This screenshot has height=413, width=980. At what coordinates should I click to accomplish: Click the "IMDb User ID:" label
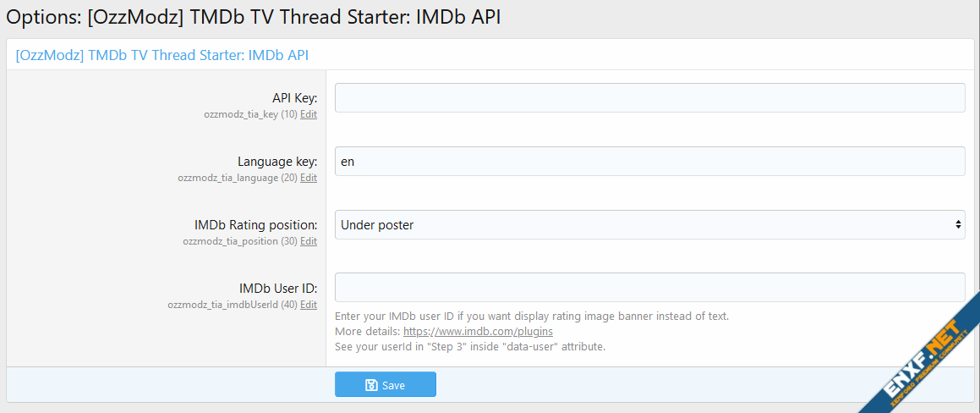(278, 288)
